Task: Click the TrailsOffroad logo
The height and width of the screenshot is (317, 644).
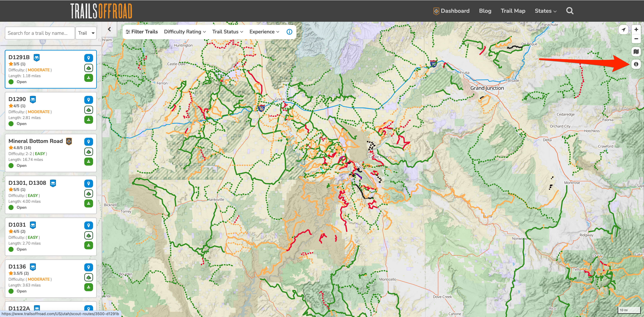Action: 101,11
